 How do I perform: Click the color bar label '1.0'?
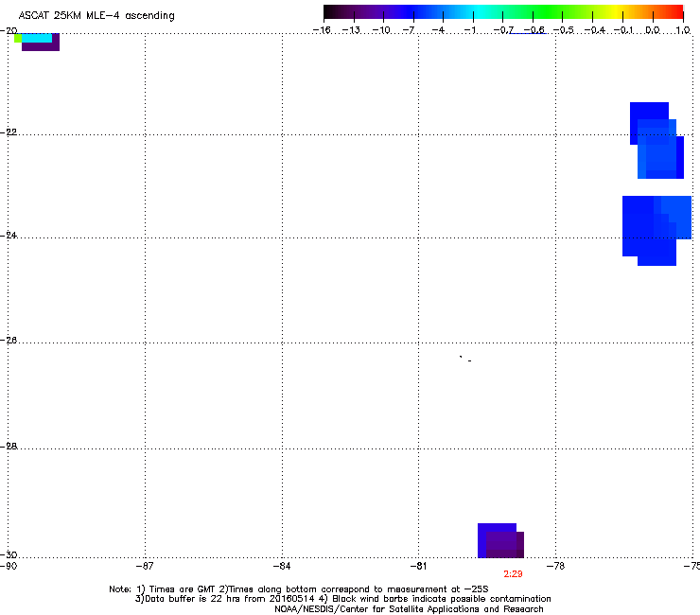683,30
